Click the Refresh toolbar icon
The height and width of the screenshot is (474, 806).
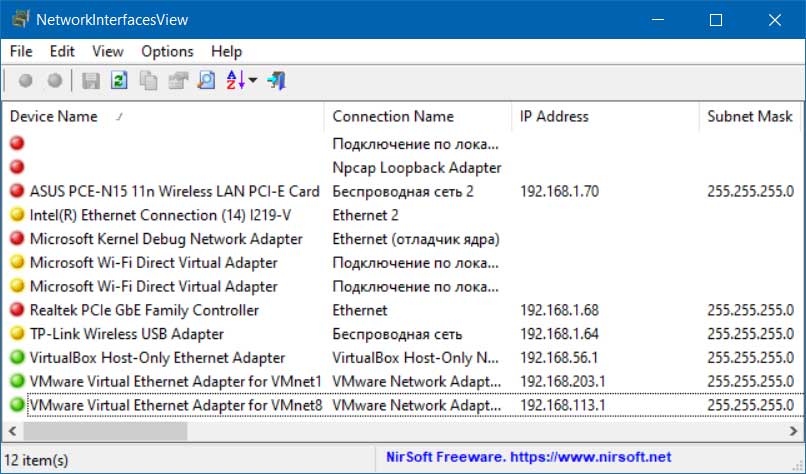click(x=119, y=81)
